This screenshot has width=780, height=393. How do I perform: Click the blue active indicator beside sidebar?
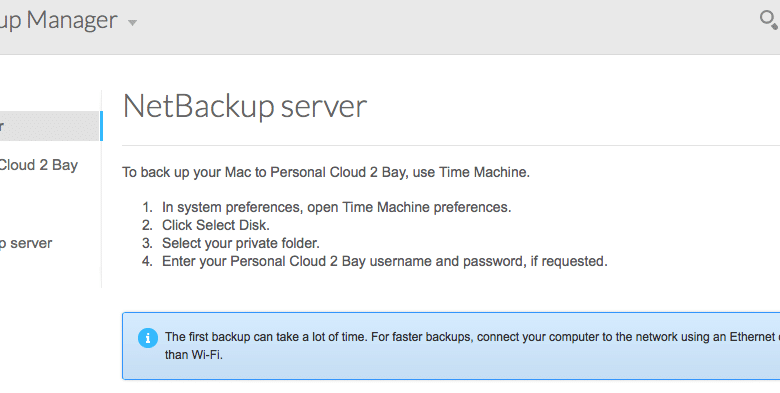point(101,126)
